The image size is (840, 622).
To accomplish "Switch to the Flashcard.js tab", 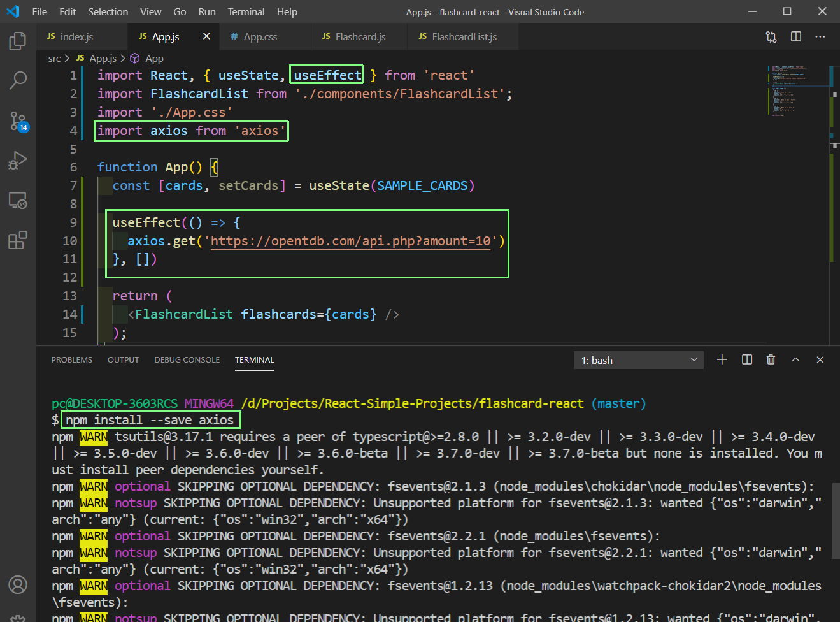I will coord(360,37).
